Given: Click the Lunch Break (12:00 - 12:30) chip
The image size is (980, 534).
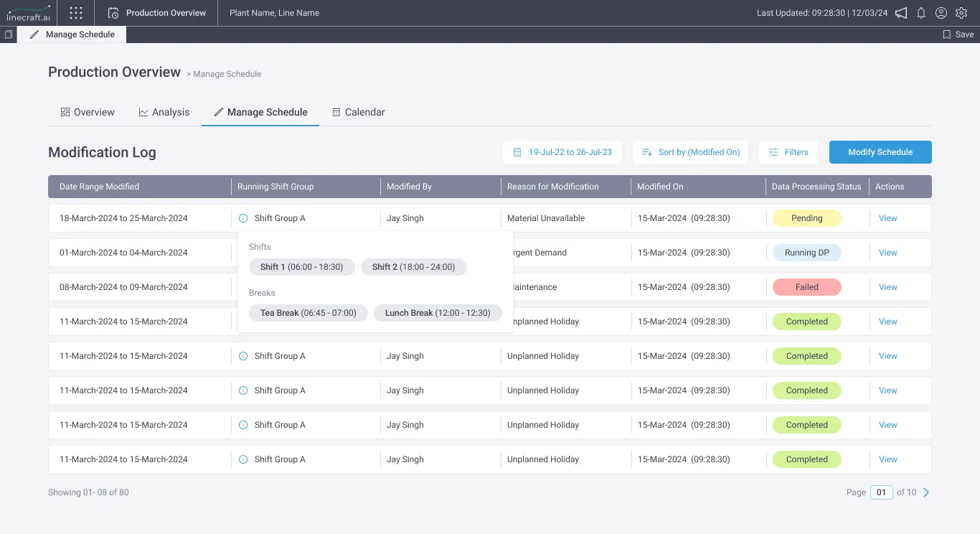Looking at the screenshot, I should click(x=438, y=313).
